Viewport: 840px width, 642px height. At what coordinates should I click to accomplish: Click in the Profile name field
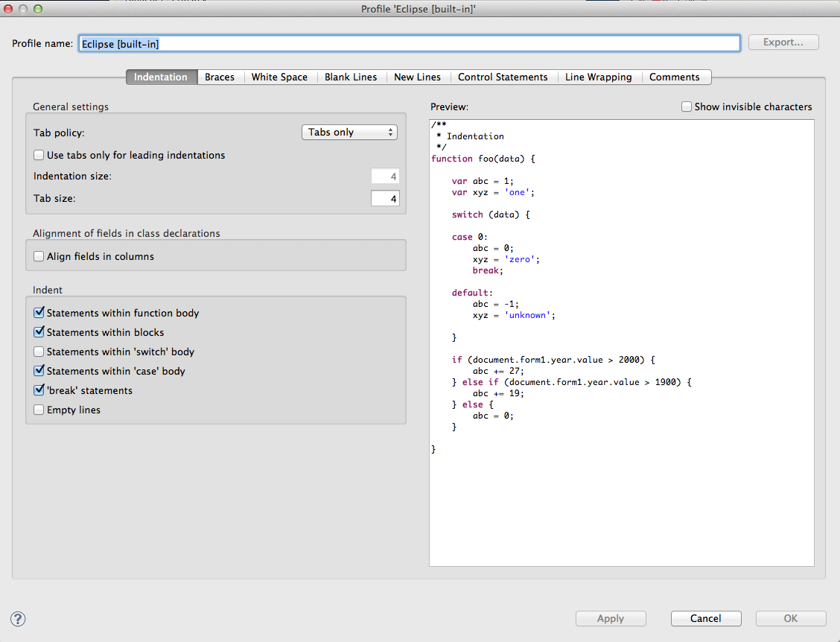point(409,44)
